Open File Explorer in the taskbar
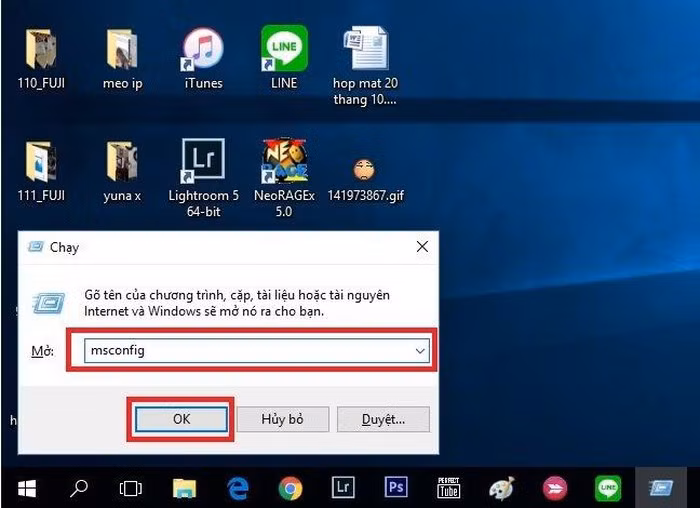 [184, 488]
